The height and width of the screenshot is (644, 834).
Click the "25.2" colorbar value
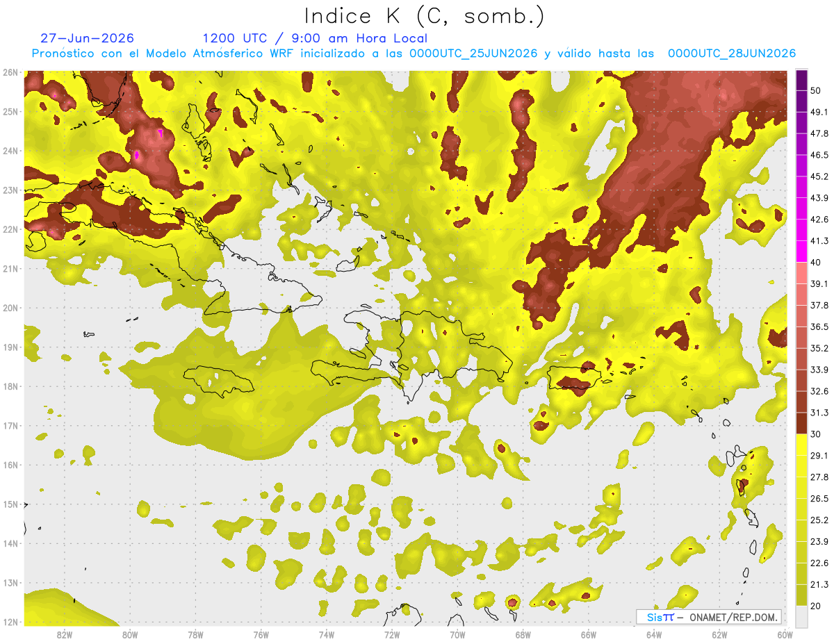[819, 520]
